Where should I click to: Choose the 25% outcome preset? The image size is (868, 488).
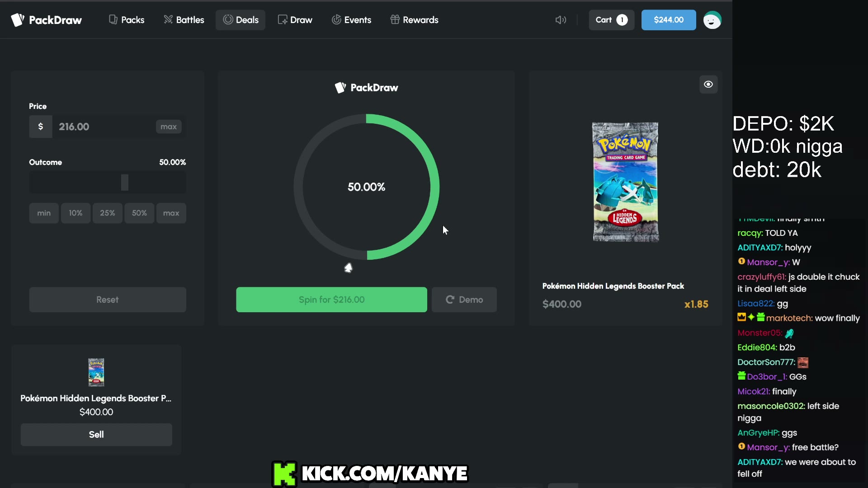click(108, 213)
